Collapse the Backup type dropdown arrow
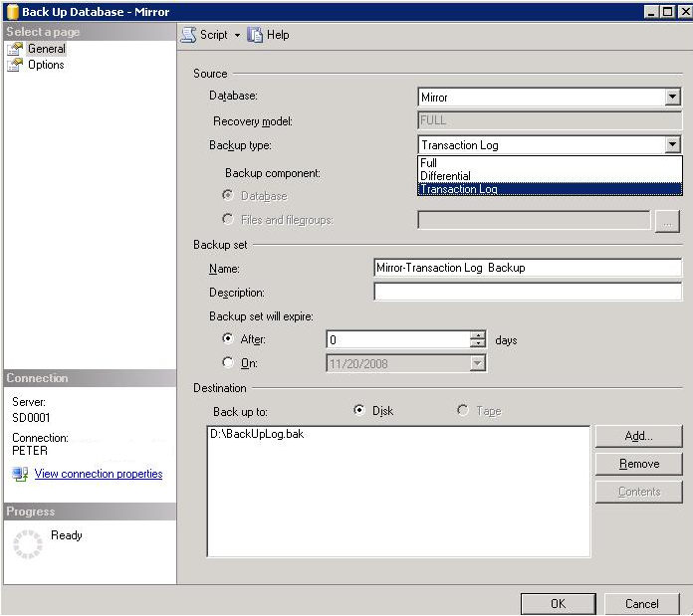 pos(672,144)
